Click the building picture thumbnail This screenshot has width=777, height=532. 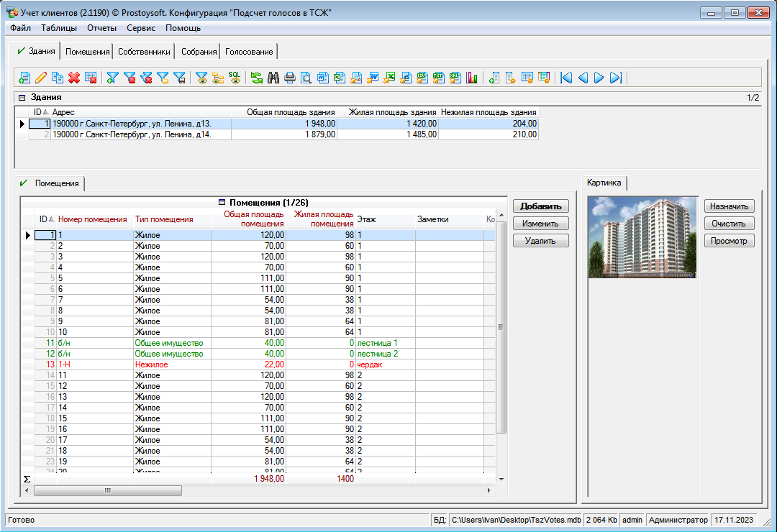pos(642,237)
